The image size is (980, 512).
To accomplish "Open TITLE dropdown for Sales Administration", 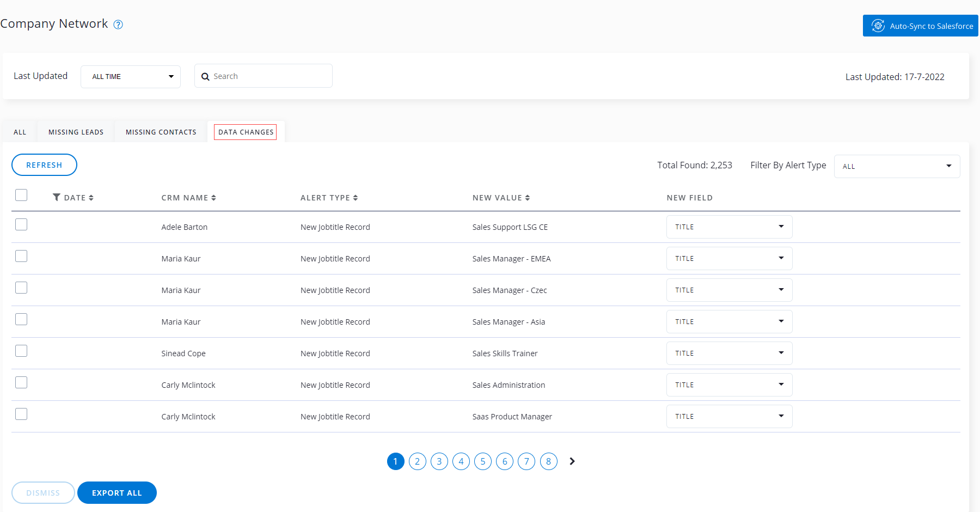I will point(729,385).
